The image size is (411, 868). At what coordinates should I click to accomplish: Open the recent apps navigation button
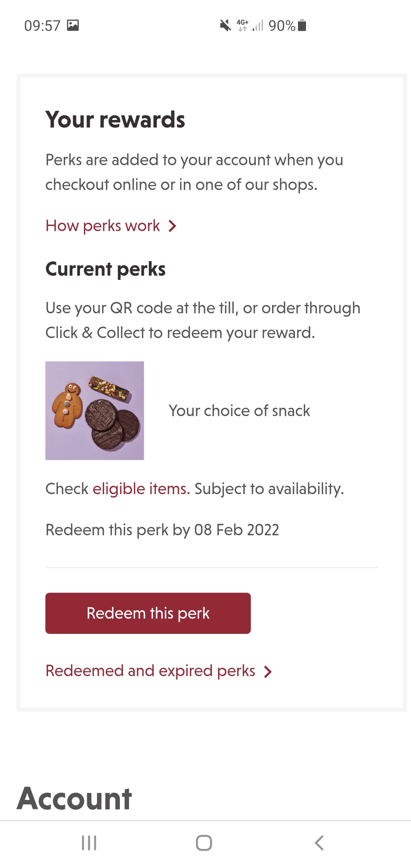[89, 843]
